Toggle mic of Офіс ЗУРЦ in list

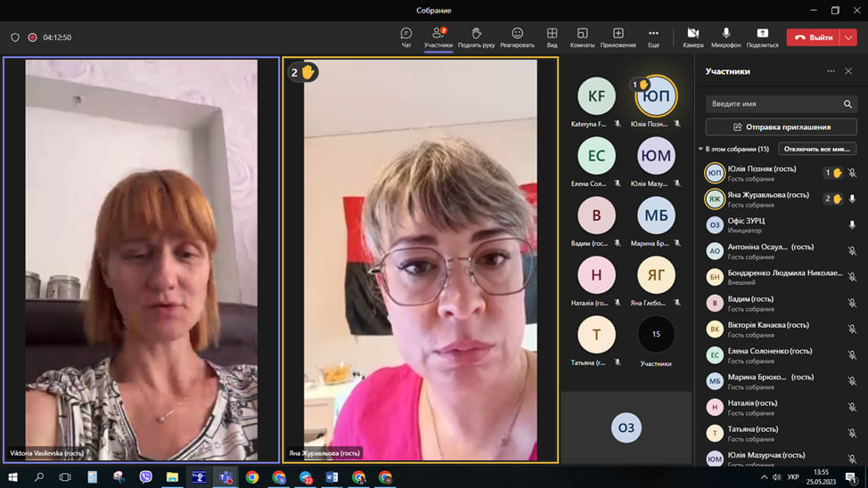tap(853, 224)
